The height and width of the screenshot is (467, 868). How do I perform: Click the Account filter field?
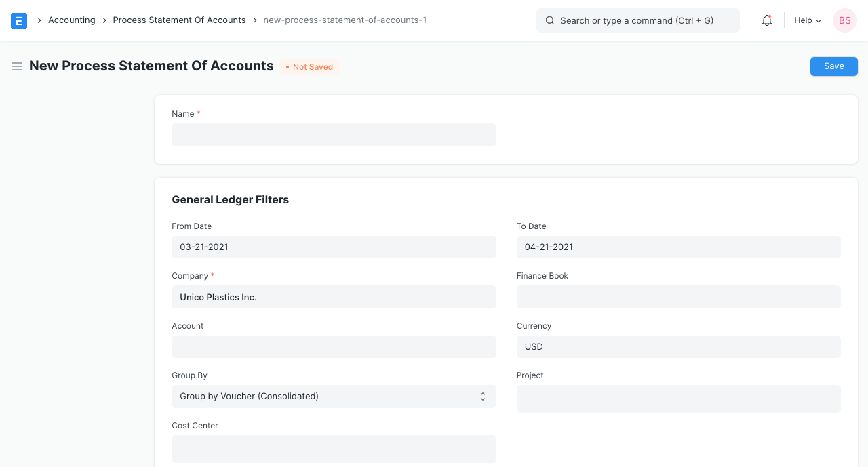334,346
